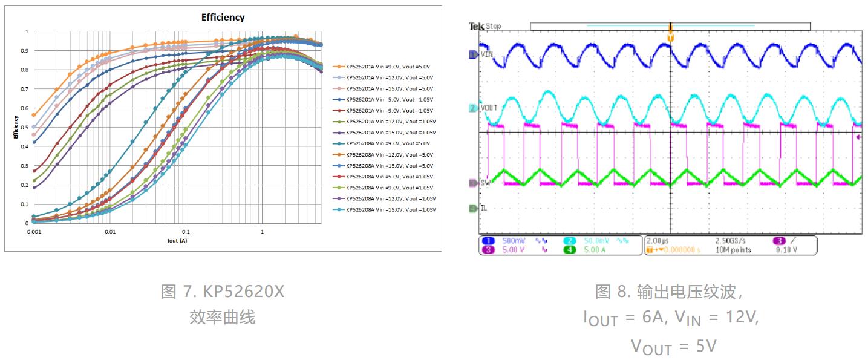Click the VOUT waveform label
Screen dimensions: 868x360
[x=489, y=108]
